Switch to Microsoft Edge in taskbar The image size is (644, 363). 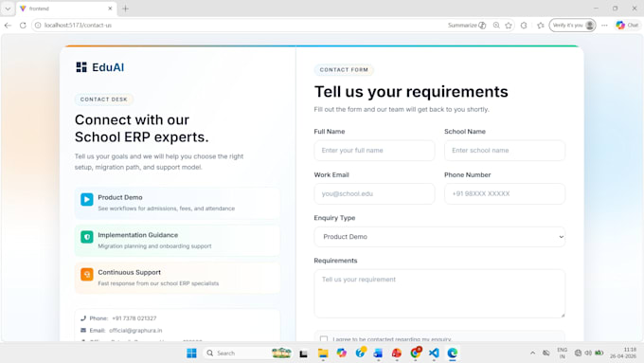tap(452, 354)
